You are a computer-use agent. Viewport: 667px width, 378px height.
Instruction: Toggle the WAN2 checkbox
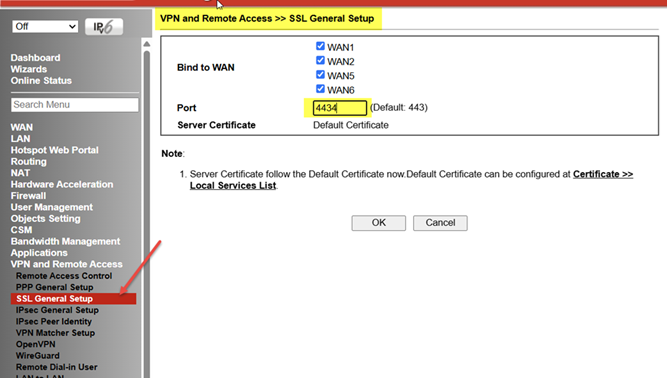(x=320, y=60)
